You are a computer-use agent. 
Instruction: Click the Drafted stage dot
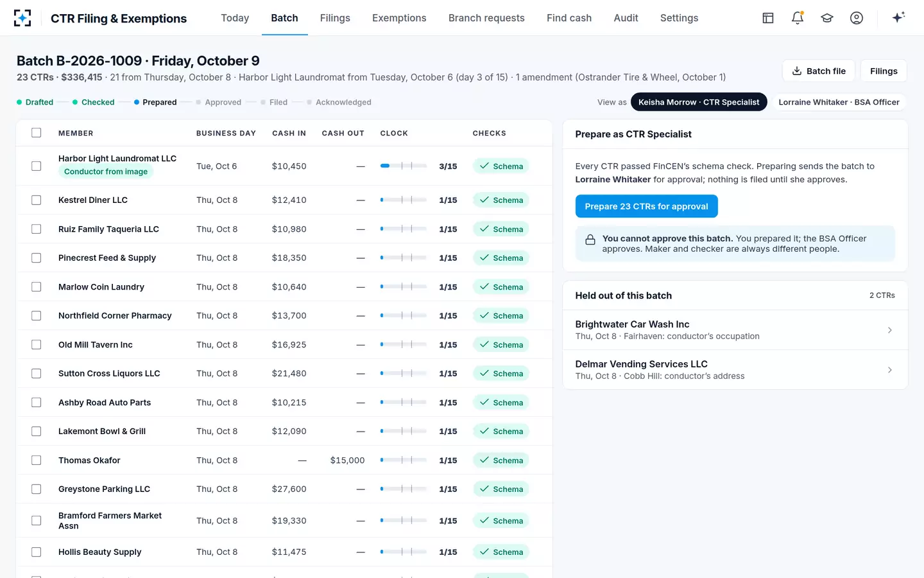click(x=19, y=102)
